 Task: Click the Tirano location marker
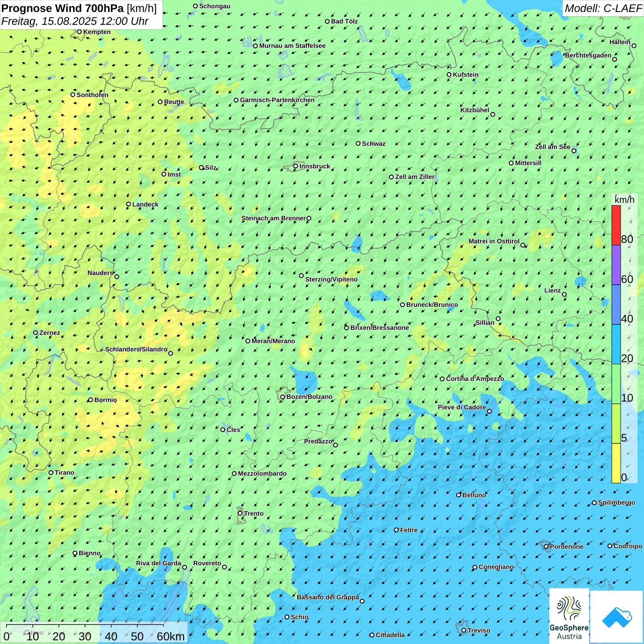(51, 472)
